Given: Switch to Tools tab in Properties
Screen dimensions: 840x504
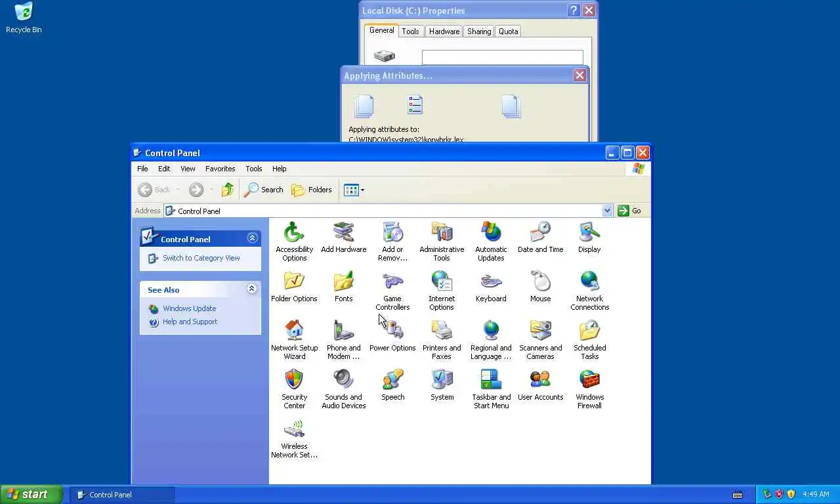Looking at the screenshot, I should click(410, 31).
